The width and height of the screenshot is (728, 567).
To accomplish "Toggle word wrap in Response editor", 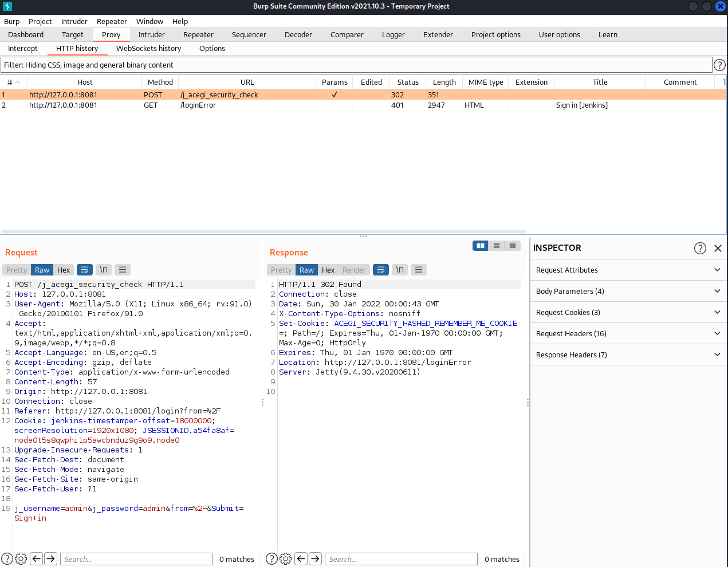I will [x=381, y=270].
